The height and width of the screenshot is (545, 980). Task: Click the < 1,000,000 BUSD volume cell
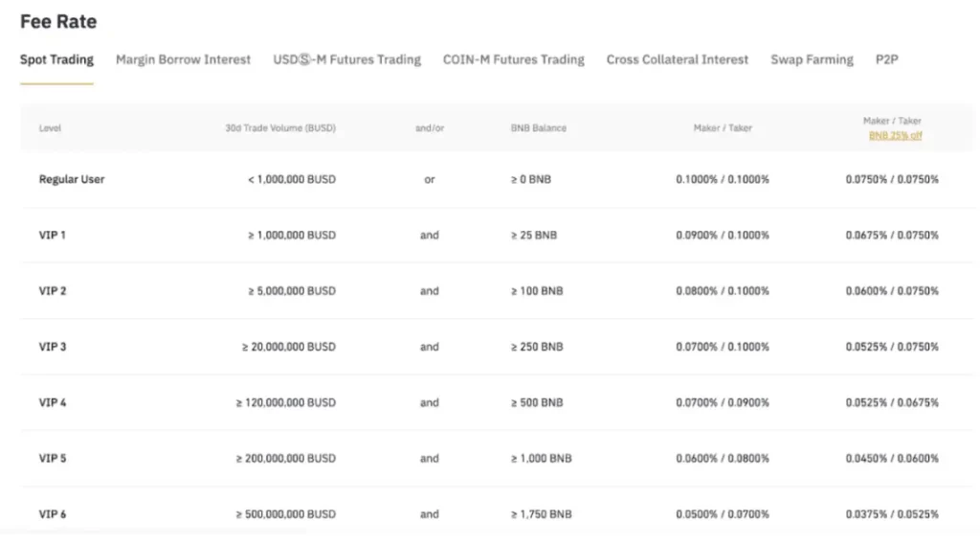click(x=292, y=179)
